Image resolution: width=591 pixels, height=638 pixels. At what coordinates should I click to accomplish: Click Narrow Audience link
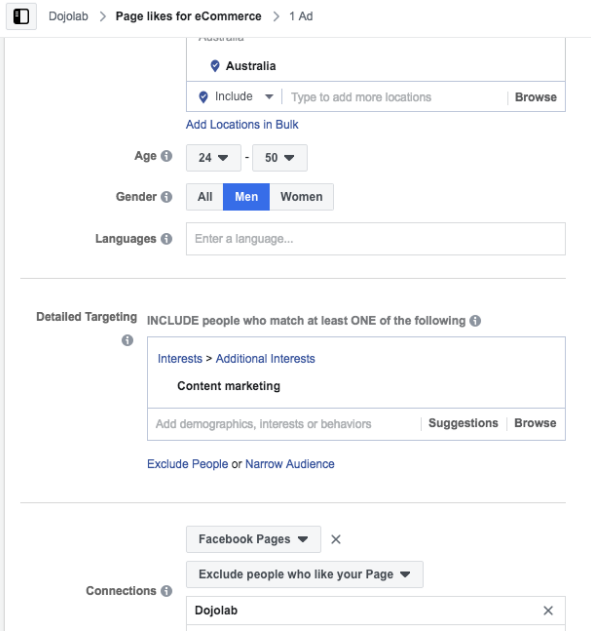(290, 464)
